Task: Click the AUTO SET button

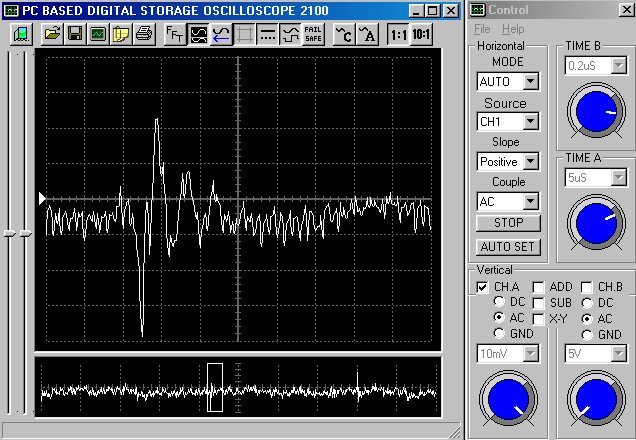Action: tap(509, 246)
